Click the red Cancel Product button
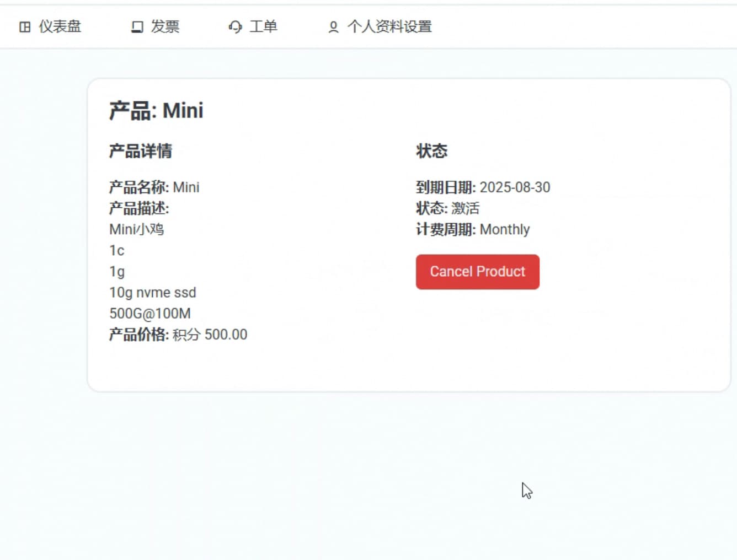Image resolution: width=737 pixels, height=560 pixels. point(478,272)
